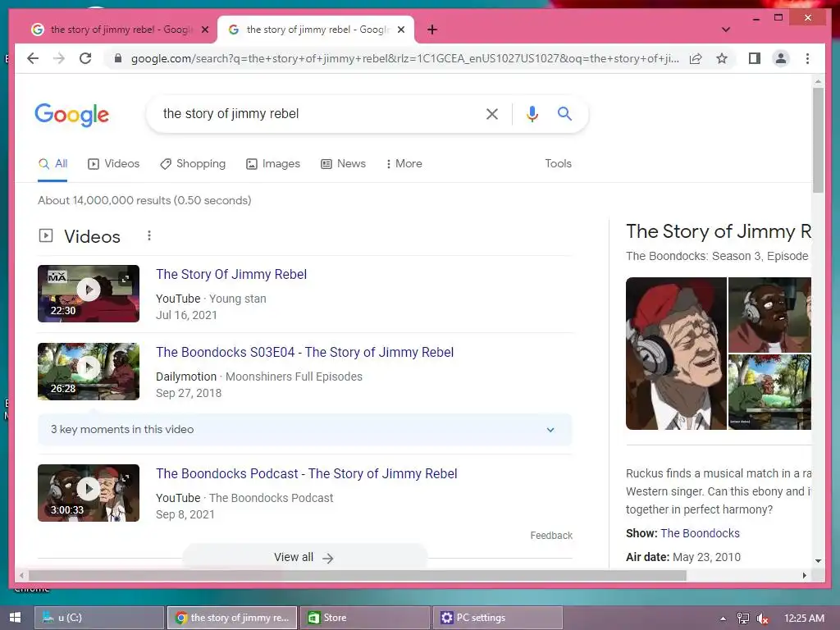The height and width of the screenshot is (630, 840).
Task: Close the first 'story of jimmy rebel' tab
Action: tap(204, 30)
